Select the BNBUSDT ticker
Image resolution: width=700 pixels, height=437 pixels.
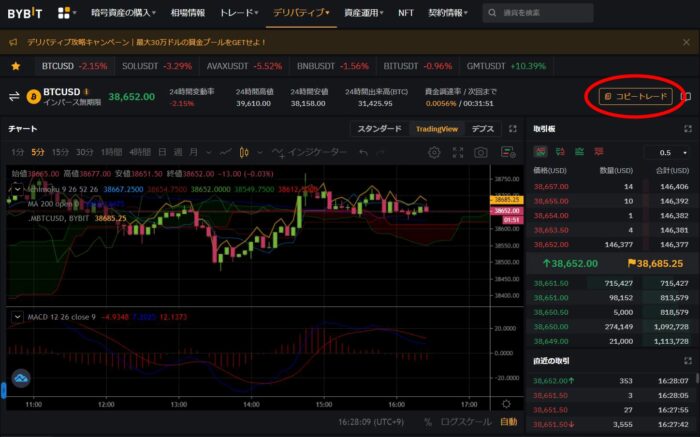333,66
